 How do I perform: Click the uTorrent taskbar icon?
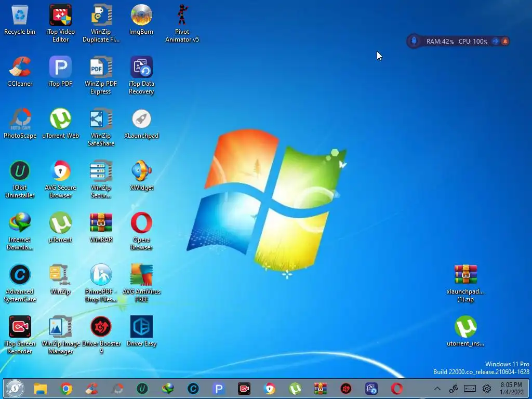pos(295,389)
